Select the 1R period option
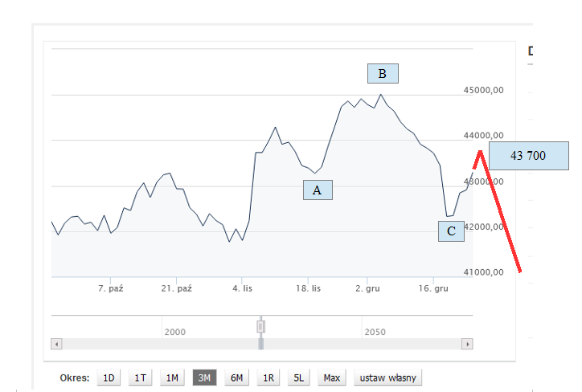 (x=268, y=378)
